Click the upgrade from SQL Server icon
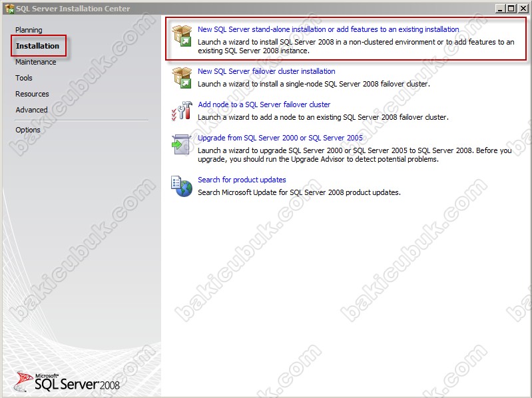The width and height of the screenshot is (532, 398). point(182,144)
